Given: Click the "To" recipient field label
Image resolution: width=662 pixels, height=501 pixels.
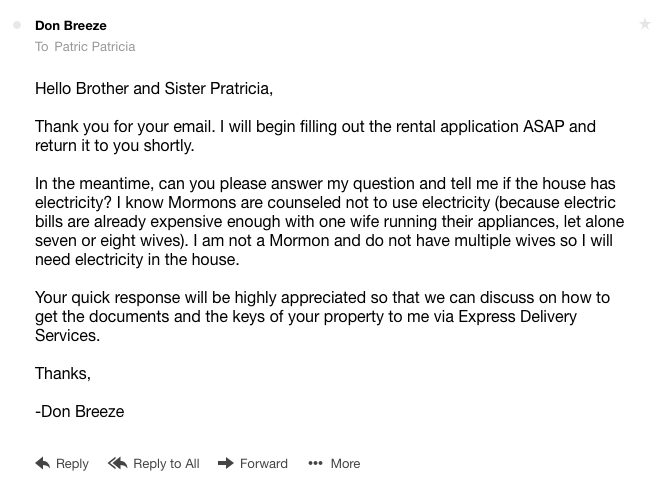Looking at the screenshot, I should (41, 47).
